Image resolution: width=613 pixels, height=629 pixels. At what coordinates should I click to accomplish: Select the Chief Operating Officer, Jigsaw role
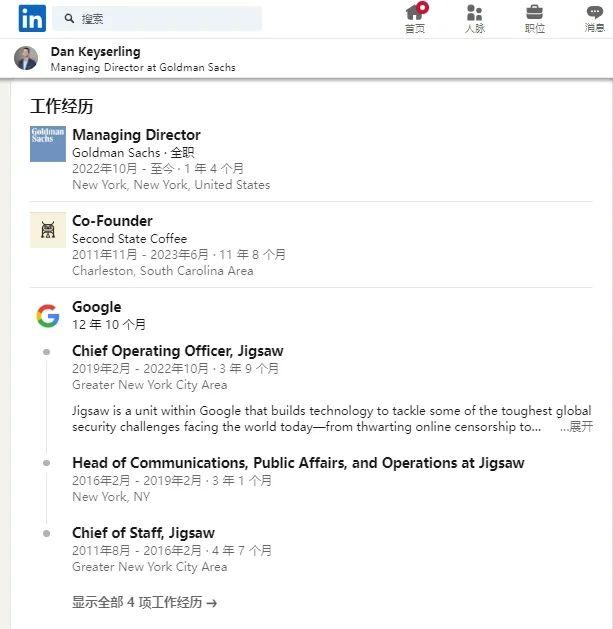coord(178,351)
